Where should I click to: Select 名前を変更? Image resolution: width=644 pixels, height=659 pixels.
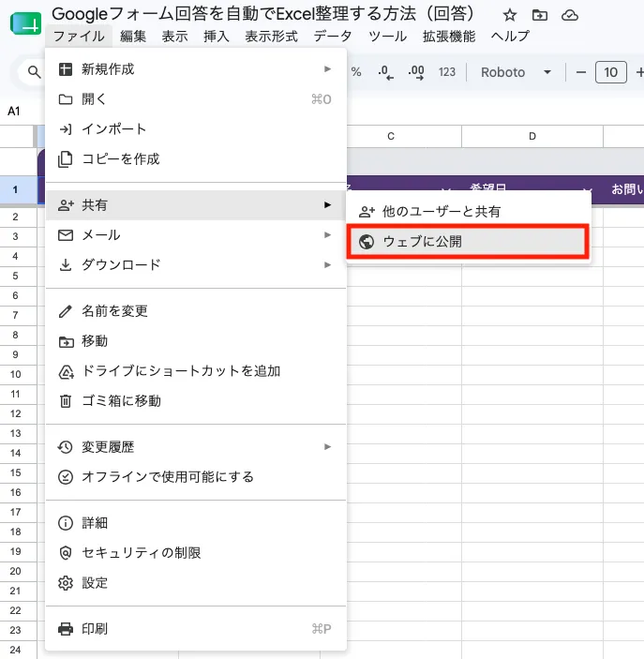point(196,311)
